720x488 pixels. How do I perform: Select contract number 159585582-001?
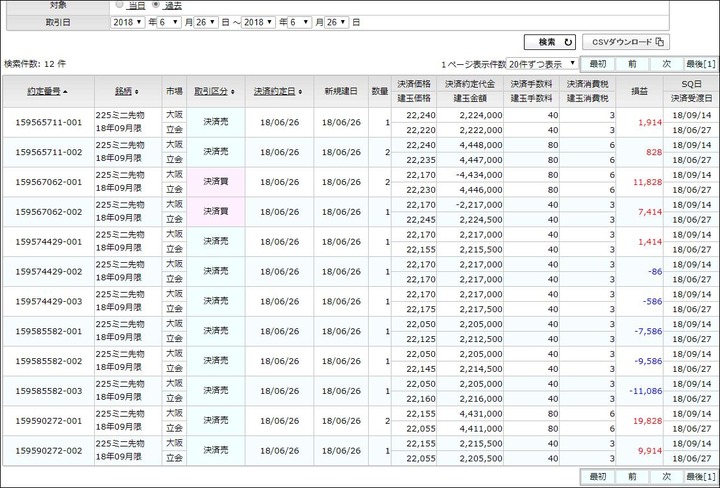48,331
